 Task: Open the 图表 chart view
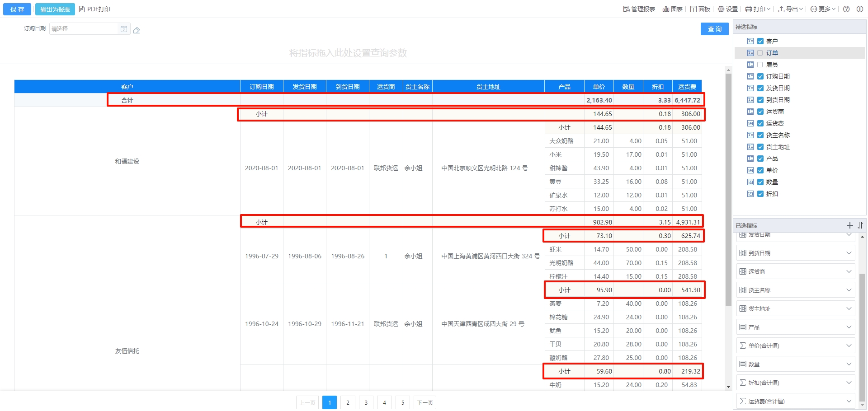[x=672, y=9]
